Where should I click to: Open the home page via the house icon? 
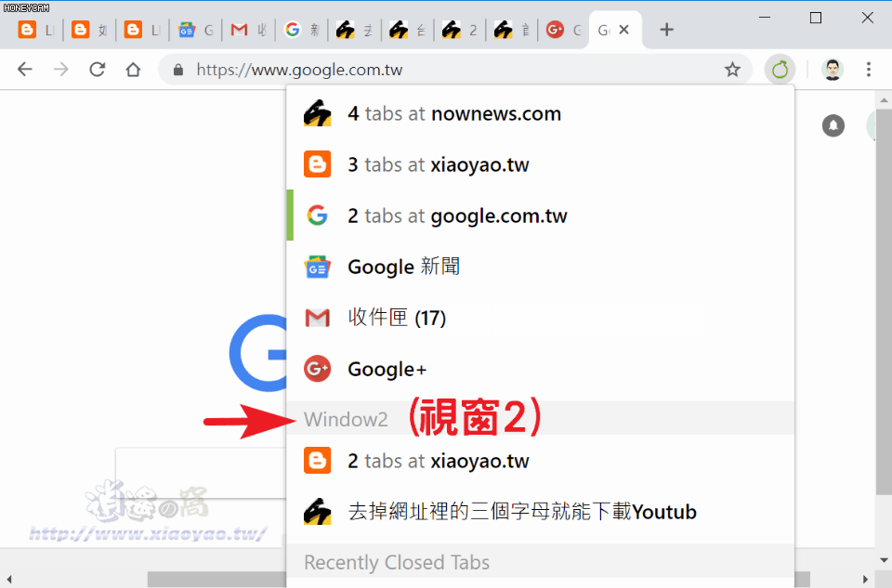point(133,70)
